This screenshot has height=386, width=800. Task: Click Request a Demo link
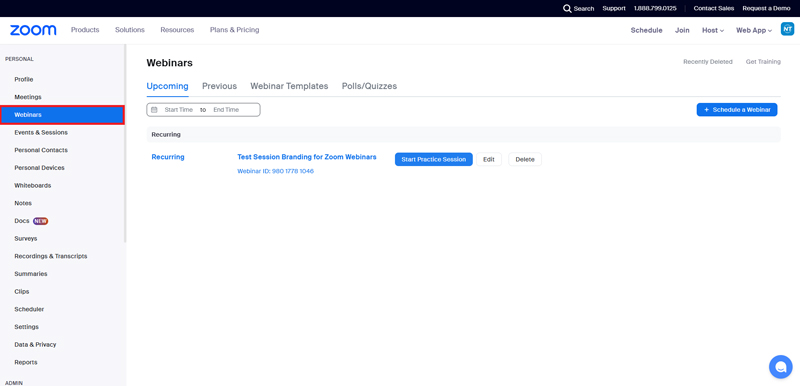tap(766, 9)
